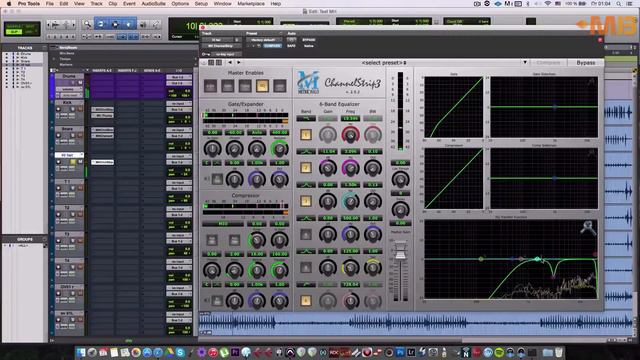Screen dimensions: 640x360
Task: Select the Trim tool in the toolbar
Action: pyautogui.click(x=101, y=24)
